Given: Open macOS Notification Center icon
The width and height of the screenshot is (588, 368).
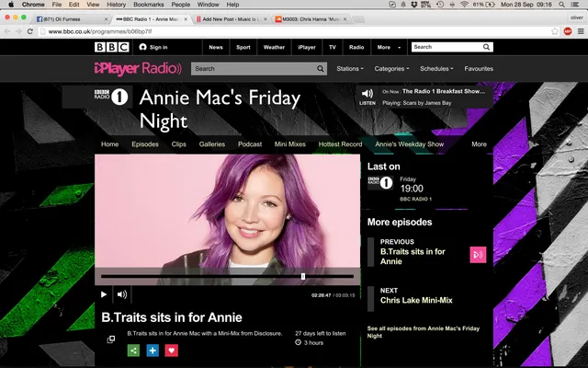Looking at the screenshot, I should [x=575, y=5].
